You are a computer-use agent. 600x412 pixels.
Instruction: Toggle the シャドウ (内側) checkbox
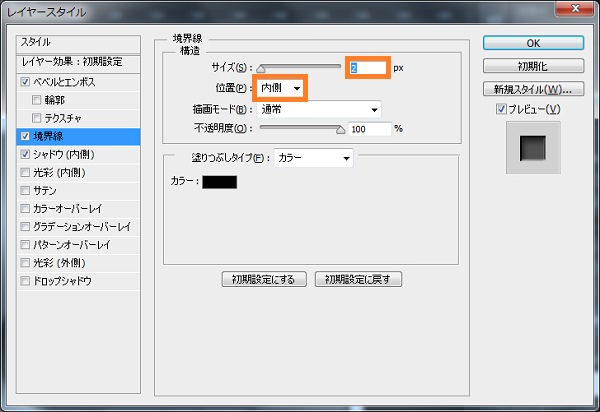tap(25, 154)
